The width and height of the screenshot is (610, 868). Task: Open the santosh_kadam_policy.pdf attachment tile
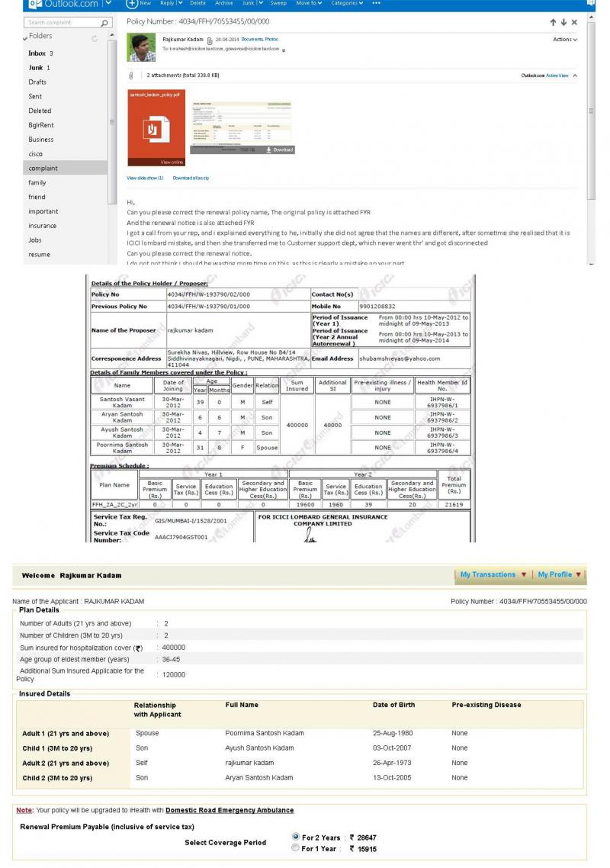(156, 128)
